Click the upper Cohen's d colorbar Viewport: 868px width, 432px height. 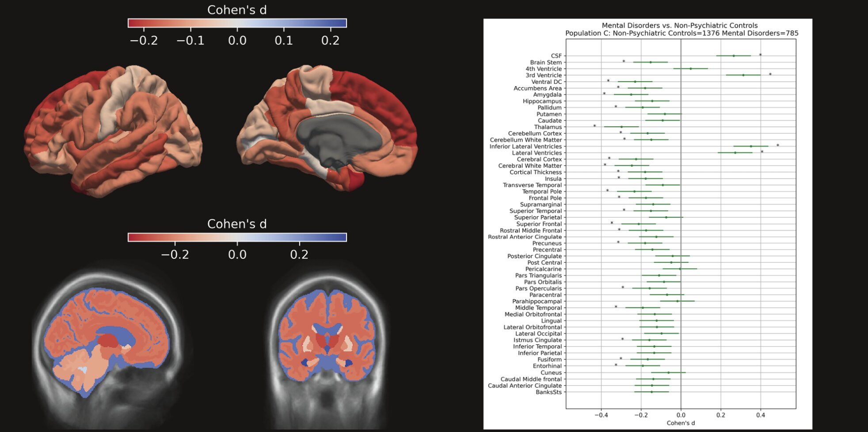click(x=237, y=22)
